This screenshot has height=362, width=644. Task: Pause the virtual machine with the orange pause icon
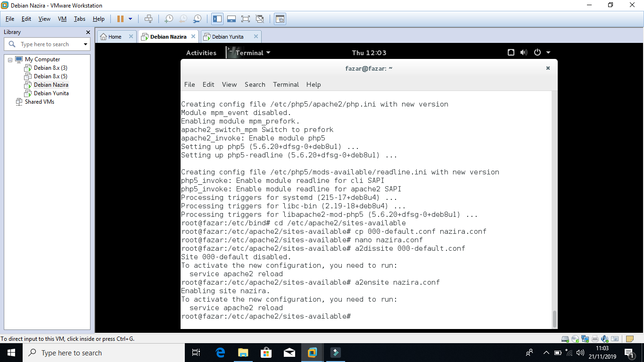pyautogui.click(x=120, y=19)
